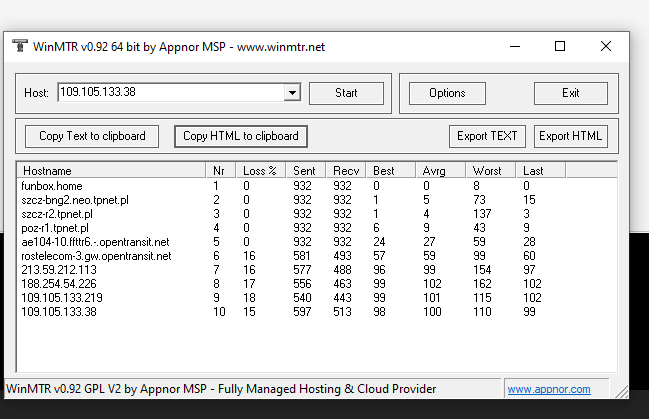Viewport: 649px width, 419px height.
Task: Minimize the WinMTR window
Action: tap(515, 46)
